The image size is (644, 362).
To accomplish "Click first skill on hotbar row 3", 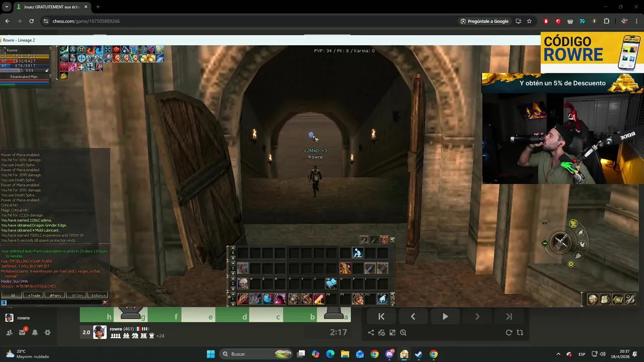I will [x=243, y=268].
